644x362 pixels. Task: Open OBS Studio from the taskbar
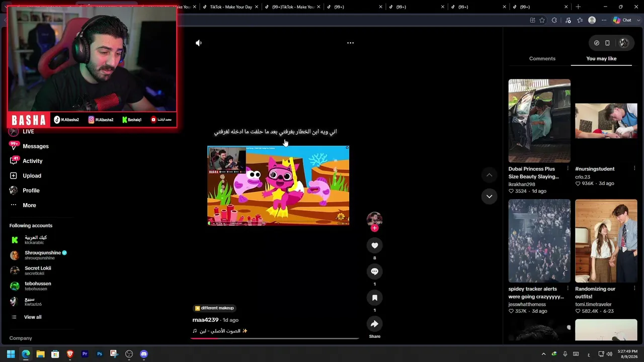129,354
